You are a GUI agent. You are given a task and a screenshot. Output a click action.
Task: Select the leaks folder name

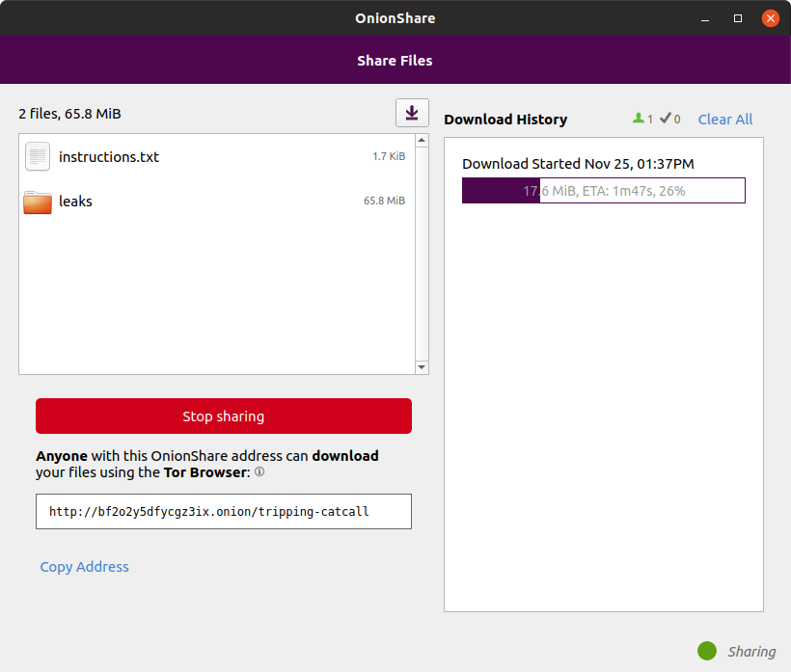pyautogui.click(x=75, y=202)
